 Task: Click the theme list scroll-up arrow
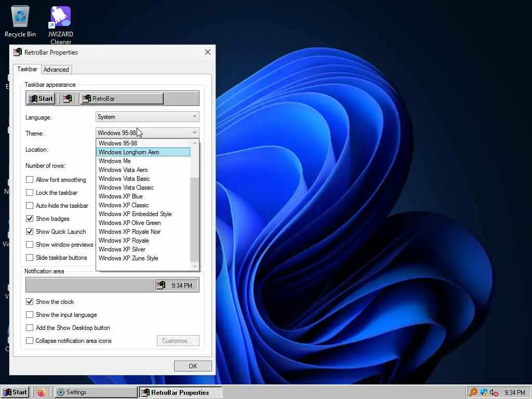[x=195, y=143]
